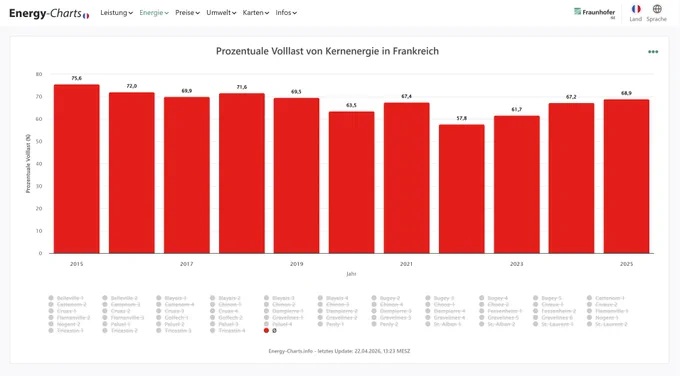The width and height of the screenshot is (680, 376).
Task: Click the 2019 x-axis tick label
Action: (x=296, y=264)
